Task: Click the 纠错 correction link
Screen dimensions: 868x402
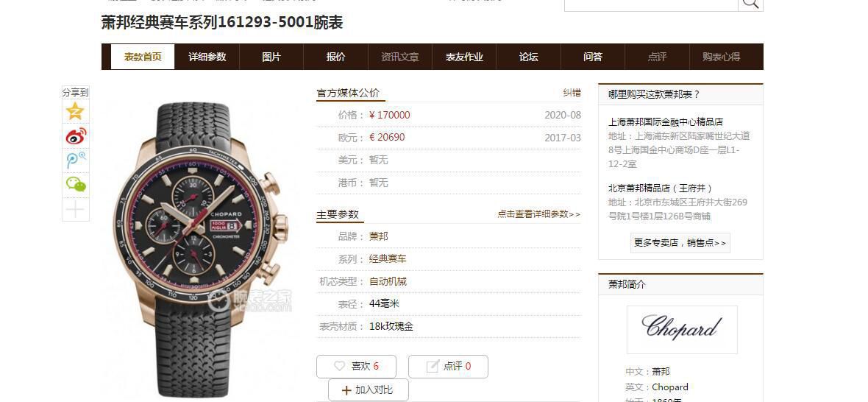Action: 572,93
